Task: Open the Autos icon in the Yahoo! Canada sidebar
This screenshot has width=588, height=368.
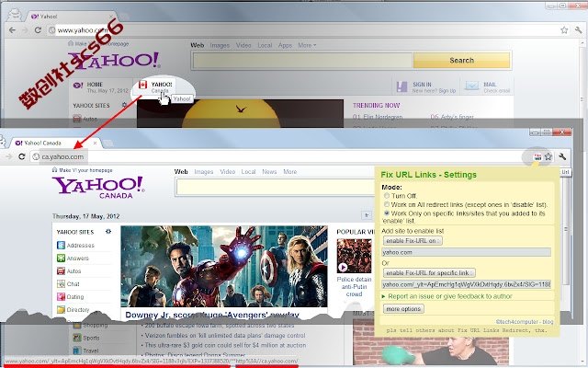Action: pyautogui.click(x=61, y=270)
